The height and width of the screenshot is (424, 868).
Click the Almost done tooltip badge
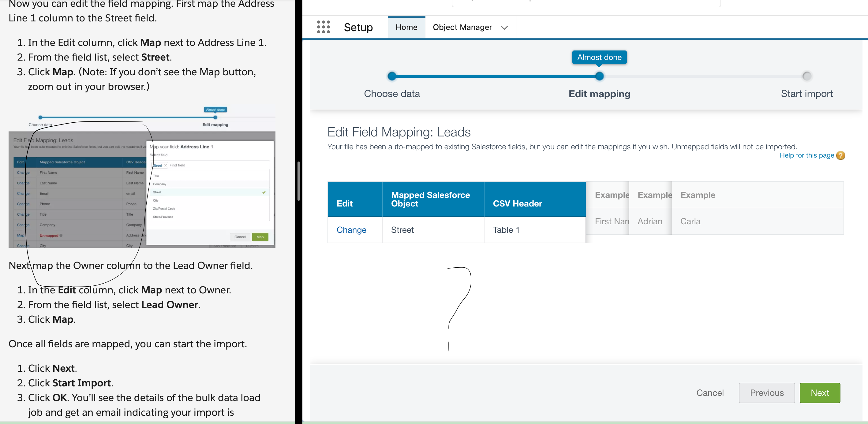599,57
